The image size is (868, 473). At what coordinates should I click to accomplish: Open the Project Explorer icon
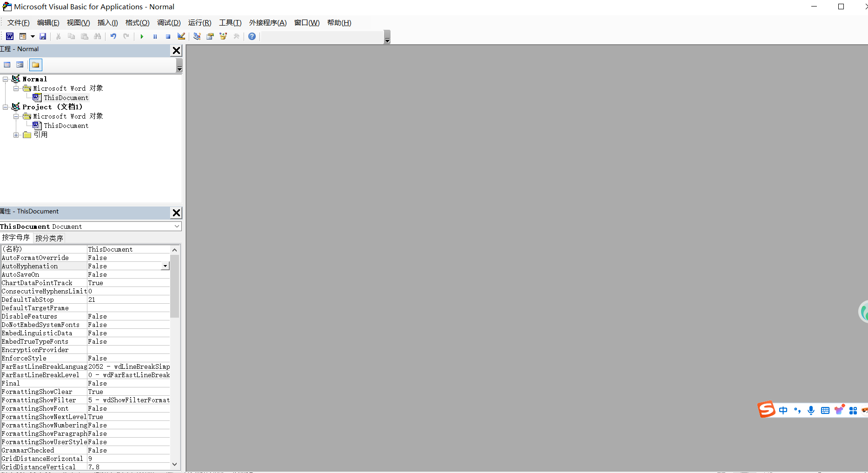pyautogui.click(x=197, y=36)
